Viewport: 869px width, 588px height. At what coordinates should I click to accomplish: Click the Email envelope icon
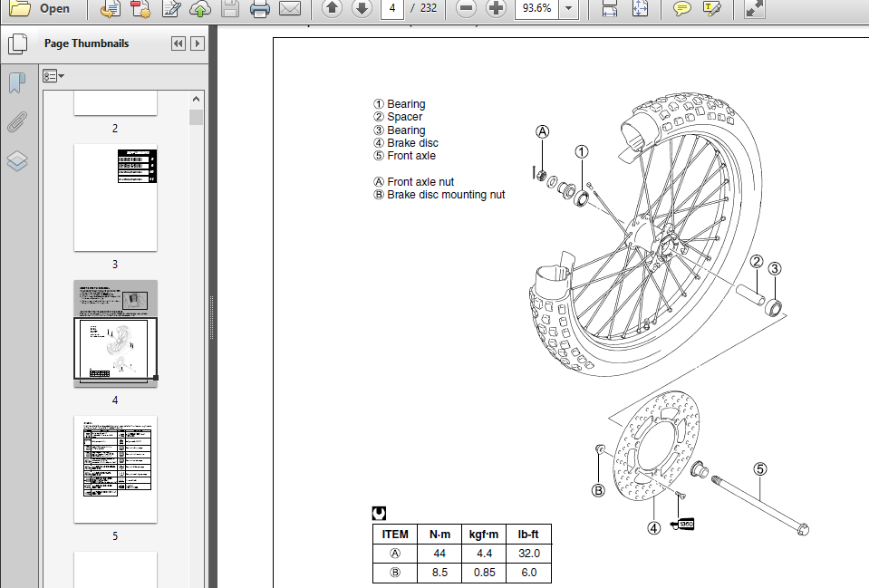coord(290,8)
